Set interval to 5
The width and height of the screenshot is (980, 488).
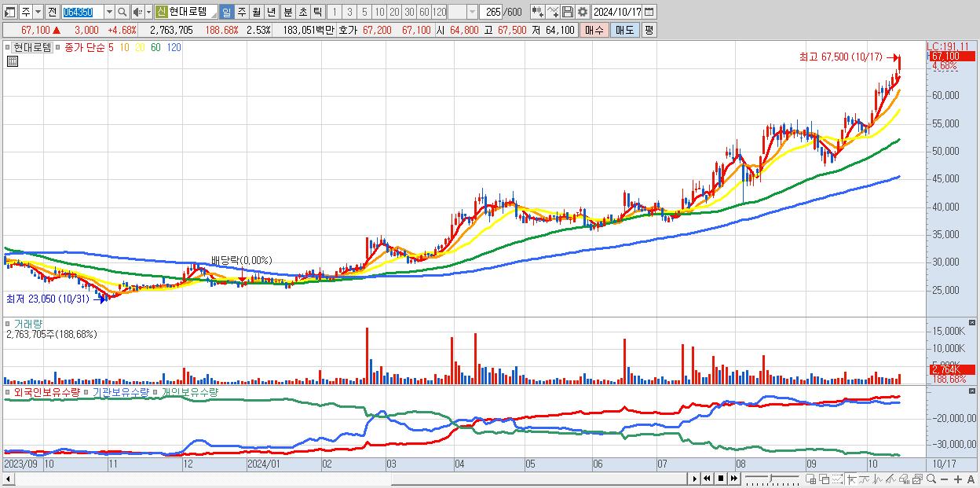pos(364,12)
